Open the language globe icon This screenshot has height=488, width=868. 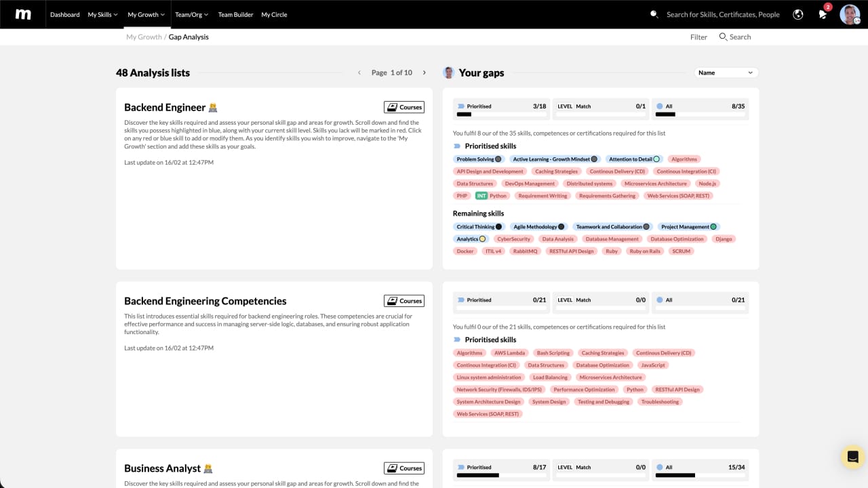tap(798, 14)
